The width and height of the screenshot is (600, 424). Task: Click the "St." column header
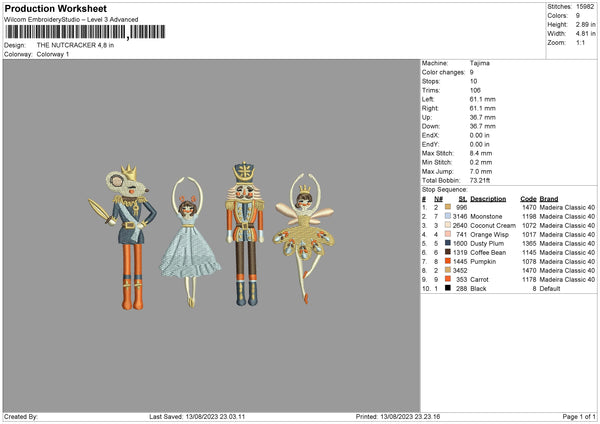pos(463,199)
